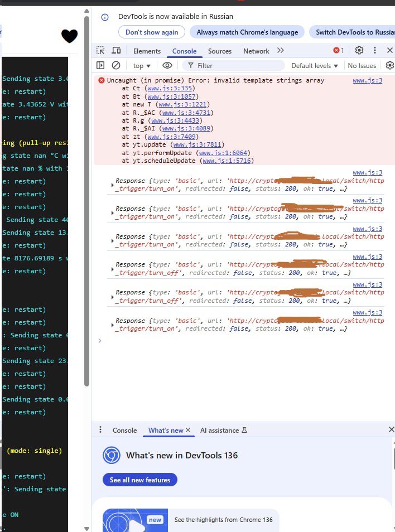Expand the first turn_off Response triangle
The height and width of the screenshot is (532, 395).
(112, 269)
